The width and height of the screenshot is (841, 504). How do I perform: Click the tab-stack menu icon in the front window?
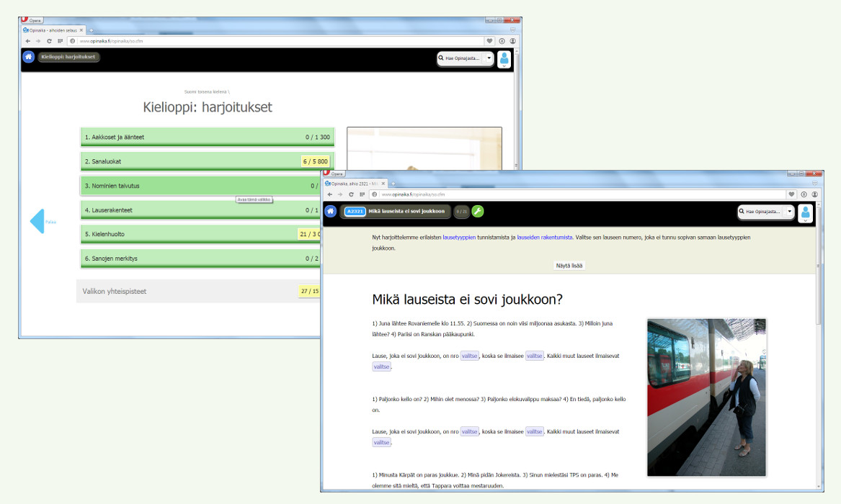point(814,183)
